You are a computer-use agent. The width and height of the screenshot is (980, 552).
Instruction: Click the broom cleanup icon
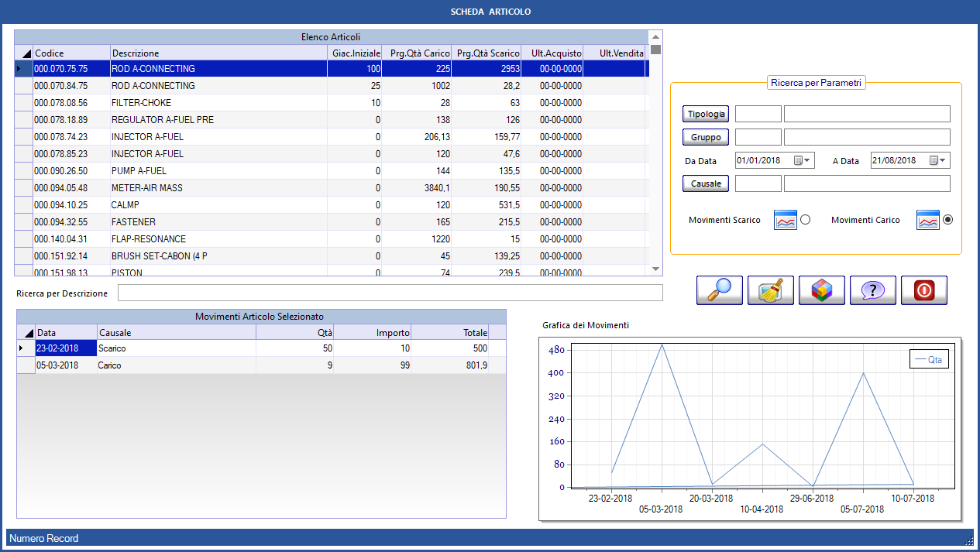click(x=770, y=290)
